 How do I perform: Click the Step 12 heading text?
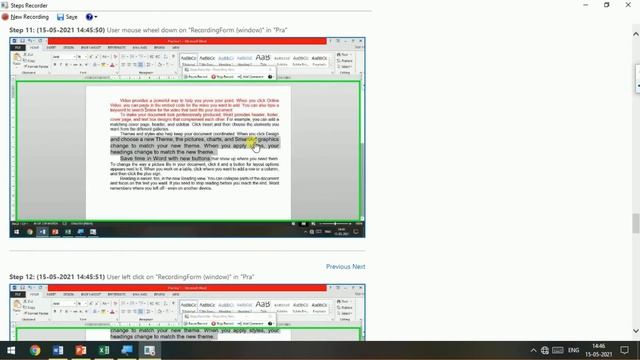point(131,277)
